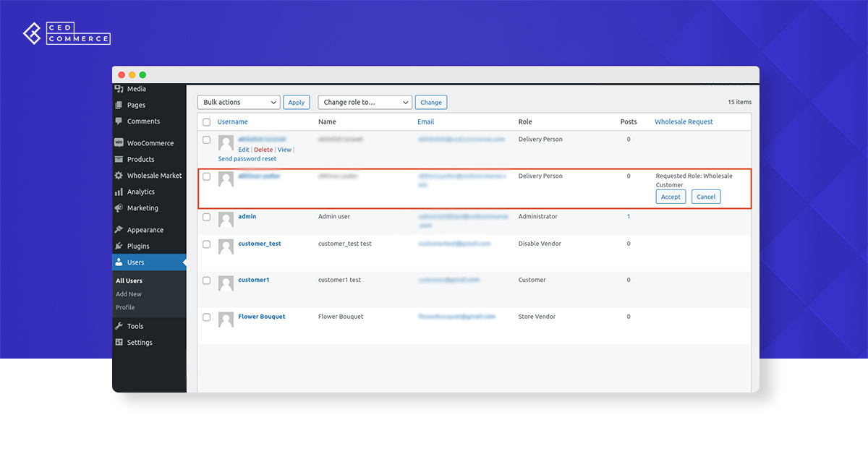
Task: Click the Media icon in sidebar
Action: tap(119, 89)
